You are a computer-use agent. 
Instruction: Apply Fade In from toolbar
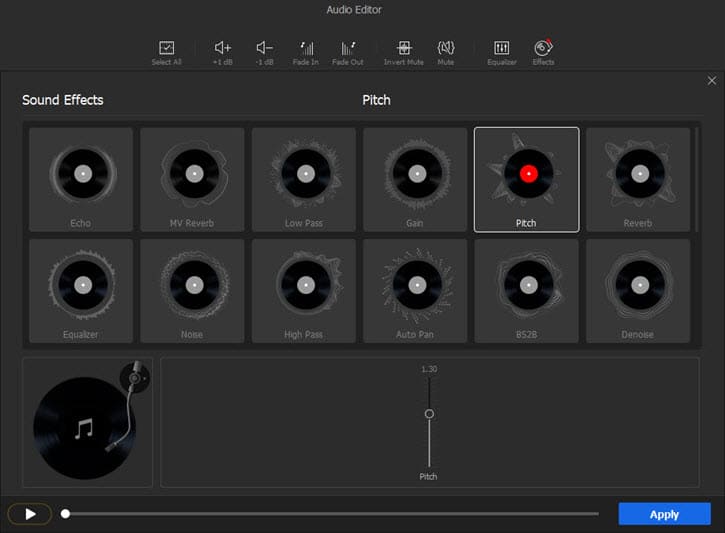pos(306,53)
